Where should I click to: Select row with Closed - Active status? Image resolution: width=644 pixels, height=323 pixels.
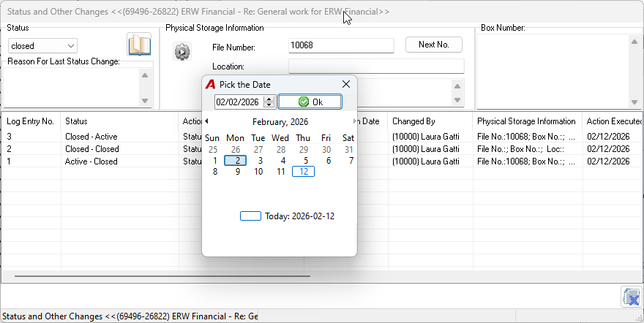[322, 137]
